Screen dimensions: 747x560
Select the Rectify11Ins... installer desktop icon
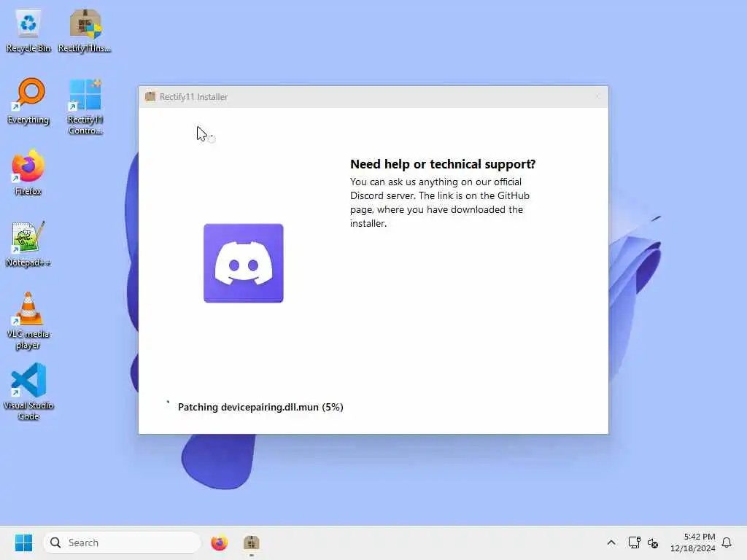coord(85,31)
